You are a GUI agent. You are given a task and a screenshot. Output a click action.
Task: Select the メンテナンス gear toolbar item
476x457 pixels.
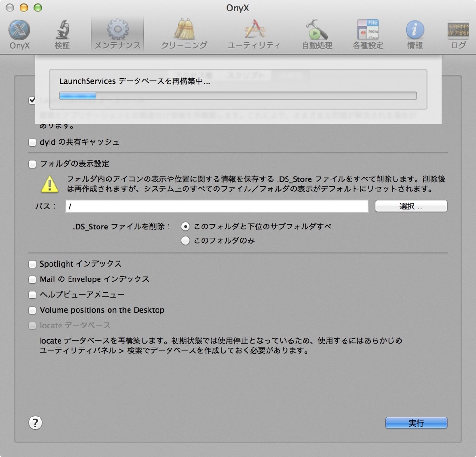[x=118, y=34]
